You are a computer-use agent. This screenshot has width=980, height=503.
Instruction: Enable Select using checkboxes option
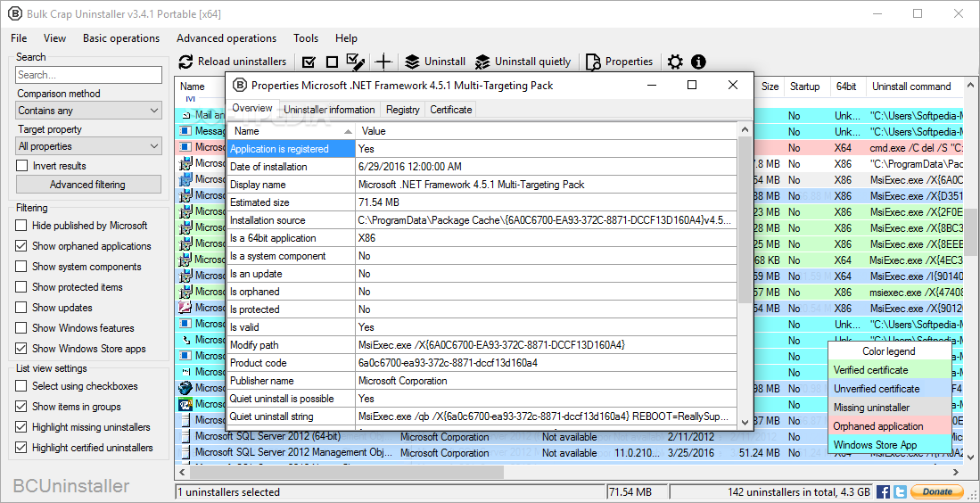[21, 386]
